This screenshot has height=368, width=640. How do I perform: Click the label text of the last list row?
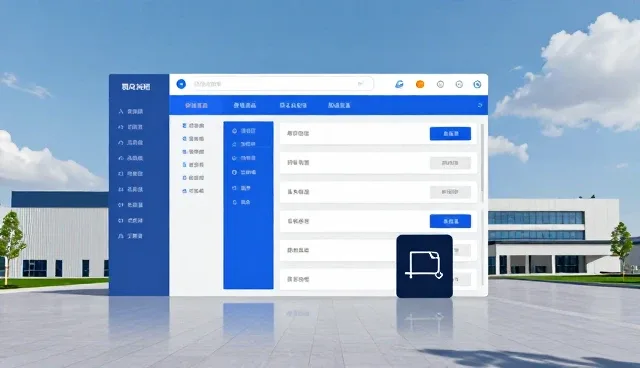point(298,279)
